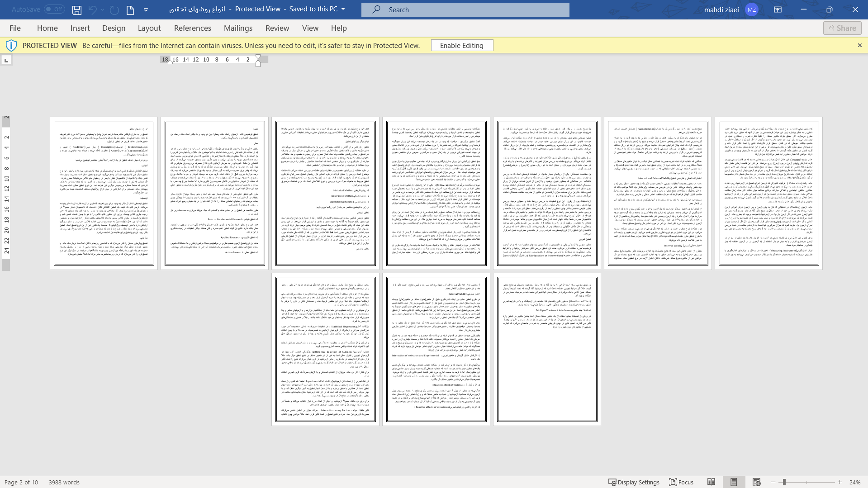
Task: Click in the Search box
Action: tap(465, 9)
